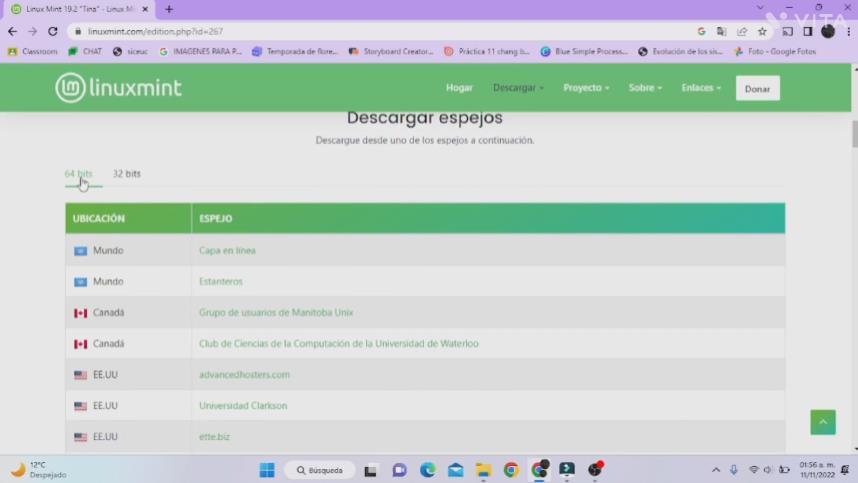Expand the Proyecto menu
The width and height of the screenshot is (858, 483).
(586, 88)
